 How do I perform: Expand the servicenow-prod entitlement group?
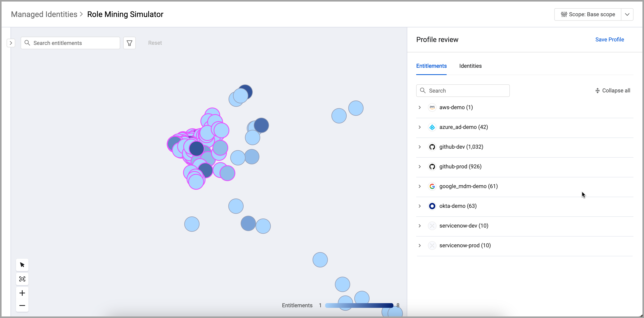[420, 245]
